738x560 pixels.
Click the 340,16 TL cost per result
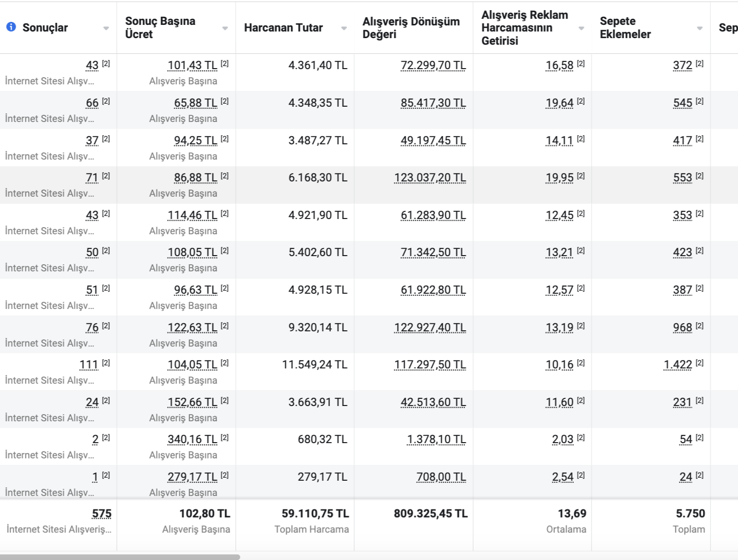pos(192,440)
